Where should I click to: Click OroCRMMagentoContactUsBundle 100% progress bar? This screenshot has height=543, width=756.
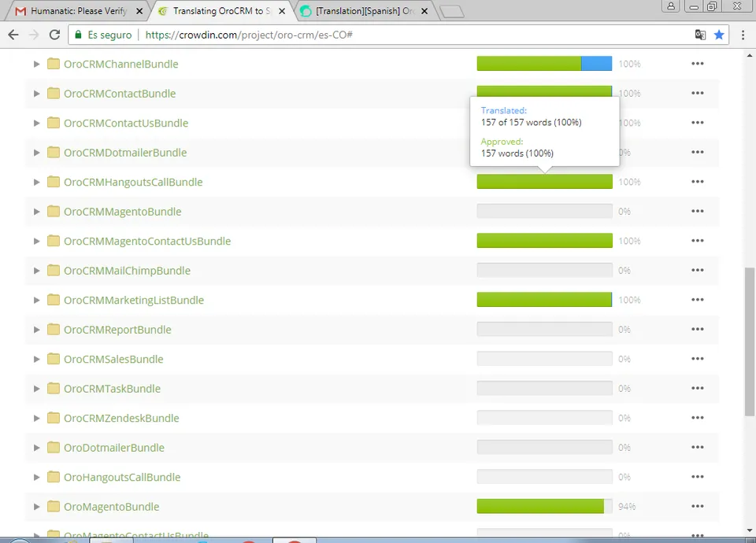[544, 241]
